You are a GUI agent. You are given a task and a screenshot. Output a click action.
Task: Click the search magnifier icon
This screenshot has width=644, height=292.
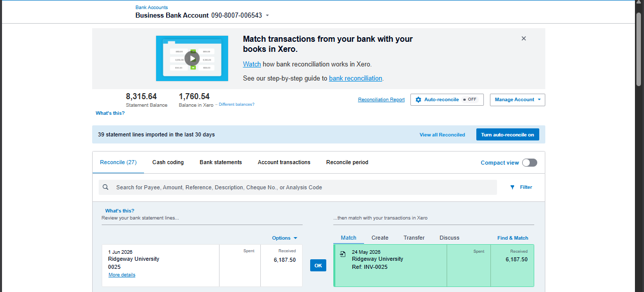[x=106, y=187]
